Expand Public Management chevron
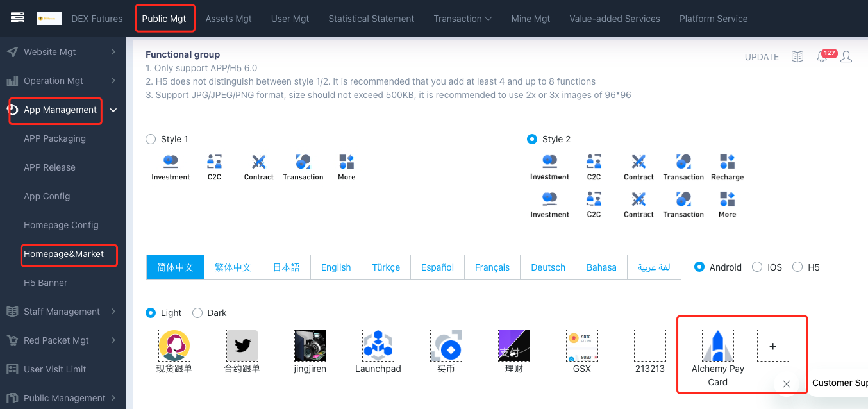The height and width of the screenshot is (409, 868). [113, 398]
